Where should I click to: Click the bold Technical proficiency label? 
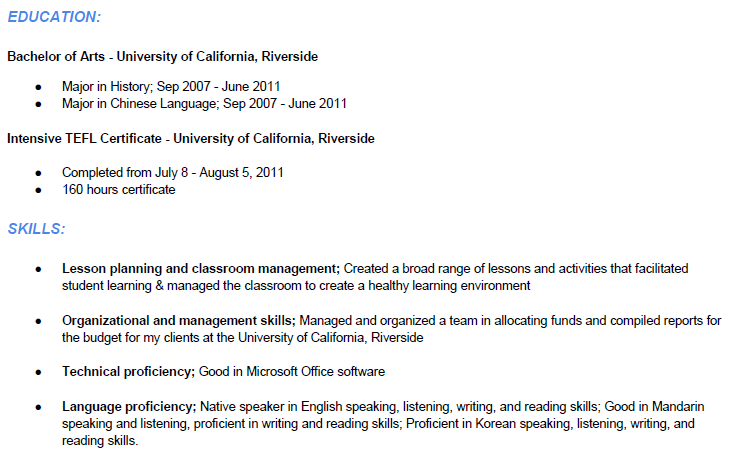point(128,371)
